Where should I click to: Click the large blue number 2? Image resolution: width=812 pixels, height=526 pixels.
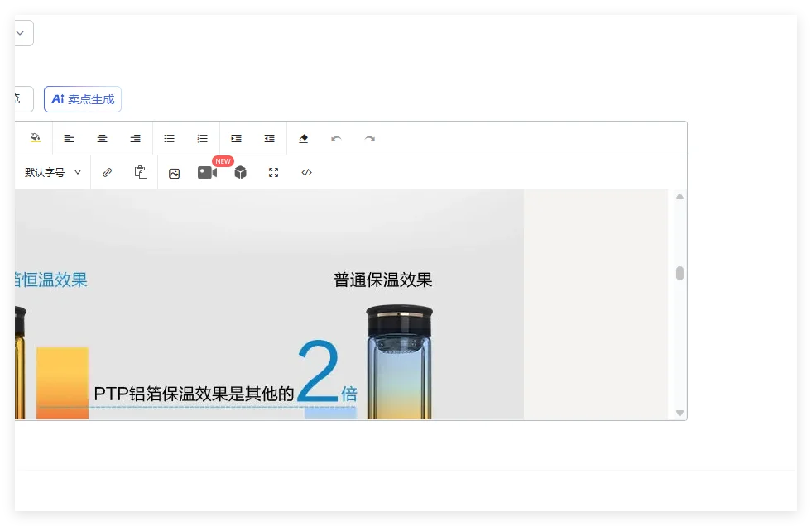pyautogui.click(x=318, y=371)
